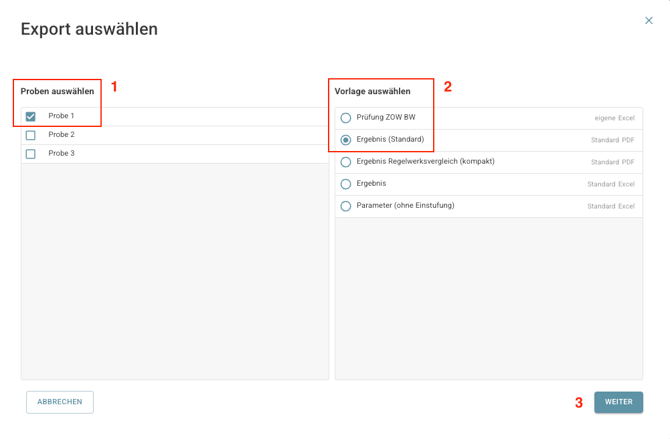The image size is (670, 439).
Task: Choose the Ergebnis (Standard) radio button
Action: pos(346,140)
